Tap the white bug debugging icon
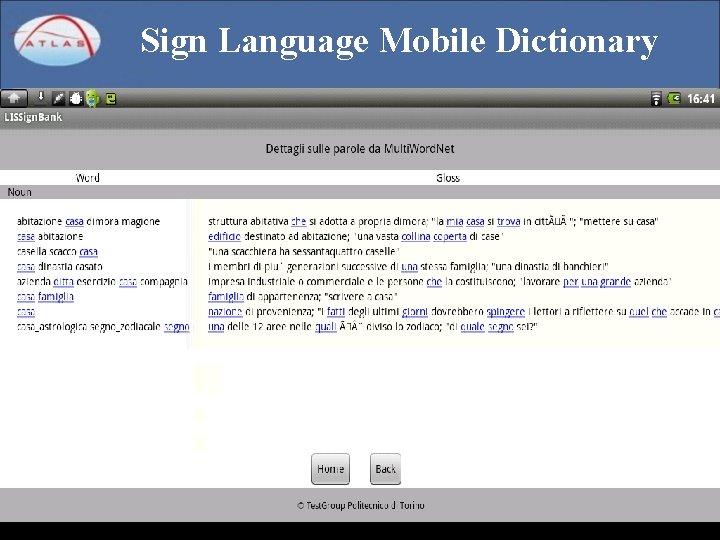The width and height of the screenshot is (720, 540). click(x=76, y=98)
